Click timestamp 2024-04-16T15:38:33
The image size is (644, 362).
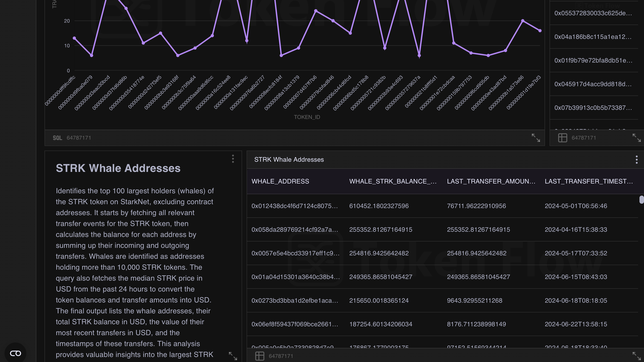click(576, 230)
